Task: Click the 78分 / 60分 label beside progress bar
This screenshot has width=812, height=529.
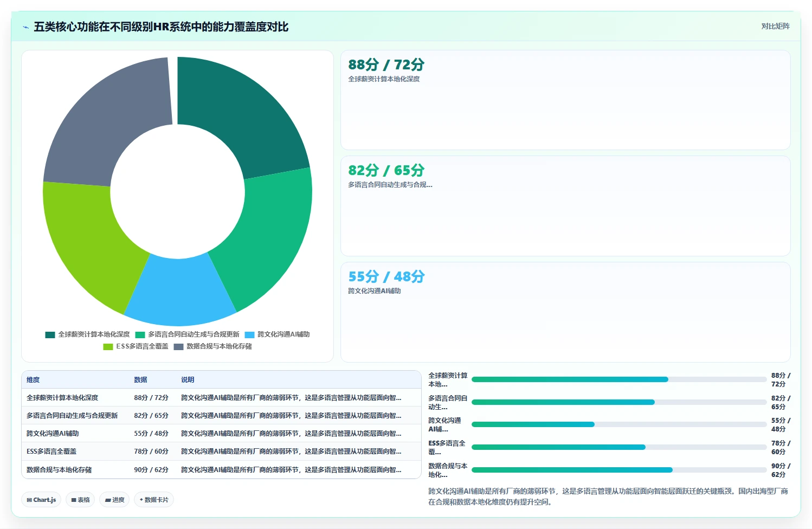Action: tap(781, 447)
